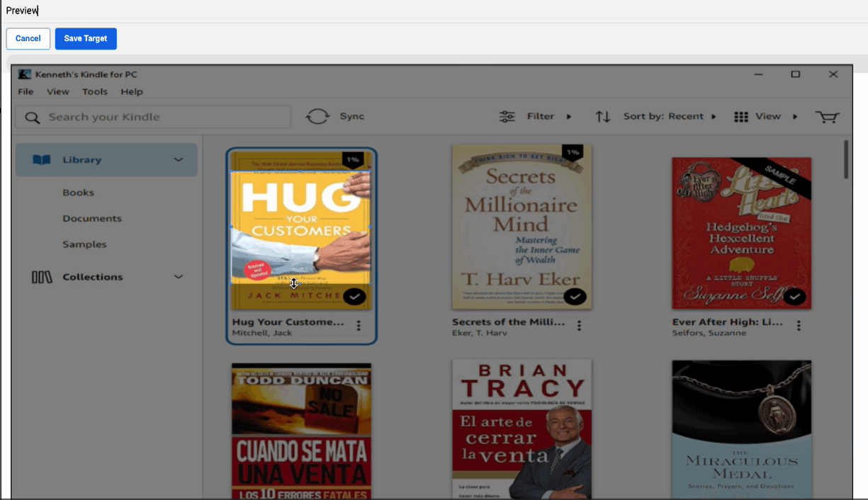868x500 pixels.
Task: Open the Help menu
Action: pos(131,91)
